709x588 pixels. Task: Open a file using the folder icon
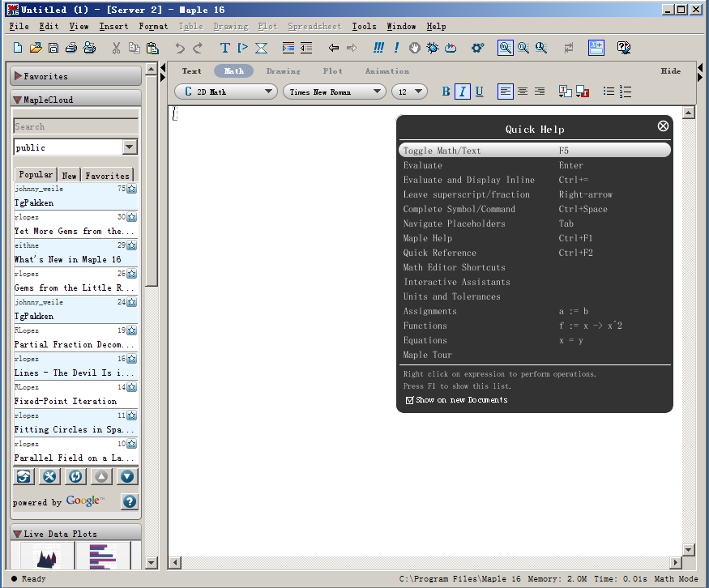point(36,48)
